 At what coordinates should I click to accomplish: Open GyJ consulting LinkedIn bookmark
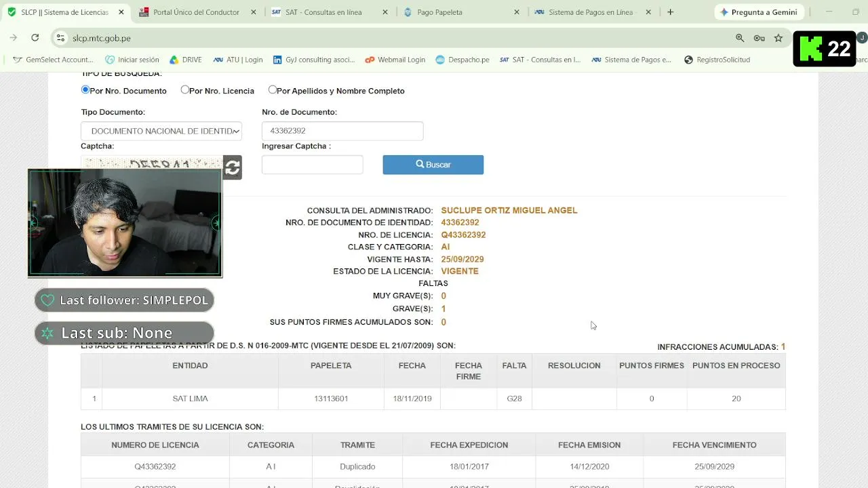tap(314, 60)
